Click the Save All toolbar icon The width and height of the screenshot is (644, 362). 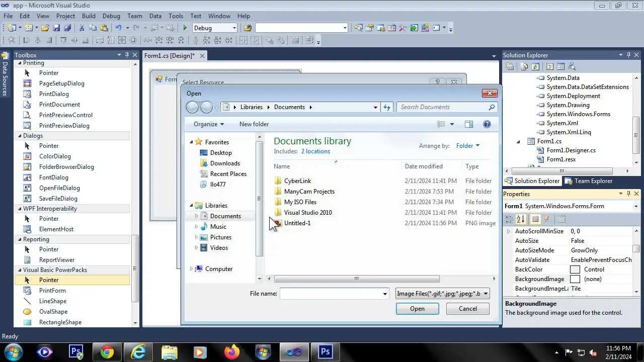tap(67, 28)
